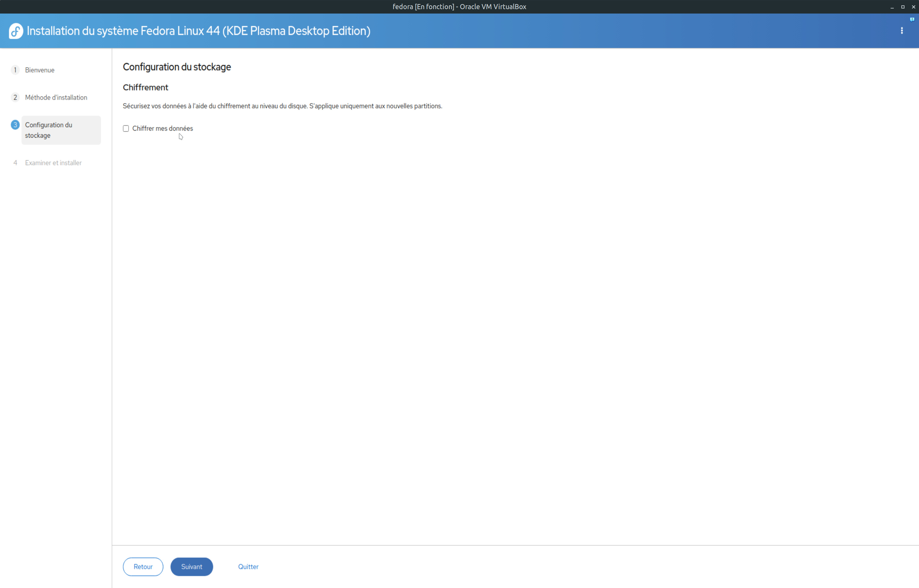Open step 2 Méthode d'installation
Image resolution: width=919 pixels, height=588 pixels.
(x=56, y=98)
